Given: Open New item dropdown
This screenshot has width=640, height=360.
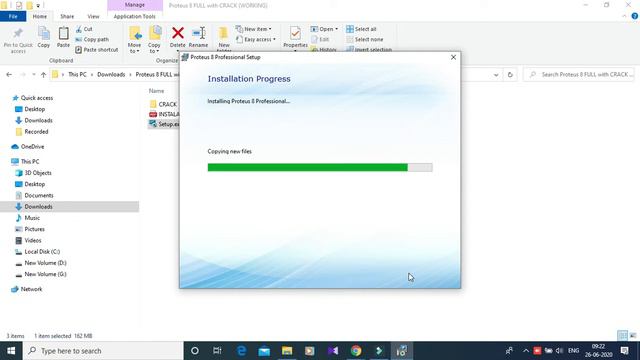Looking at the screenshot, I should pos(253,29).
